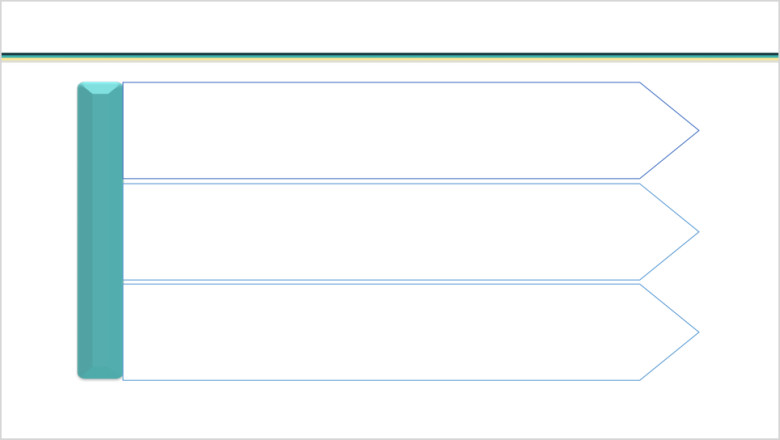
Task: Click the blank margin right of the arrows
Action: (739, 232)
